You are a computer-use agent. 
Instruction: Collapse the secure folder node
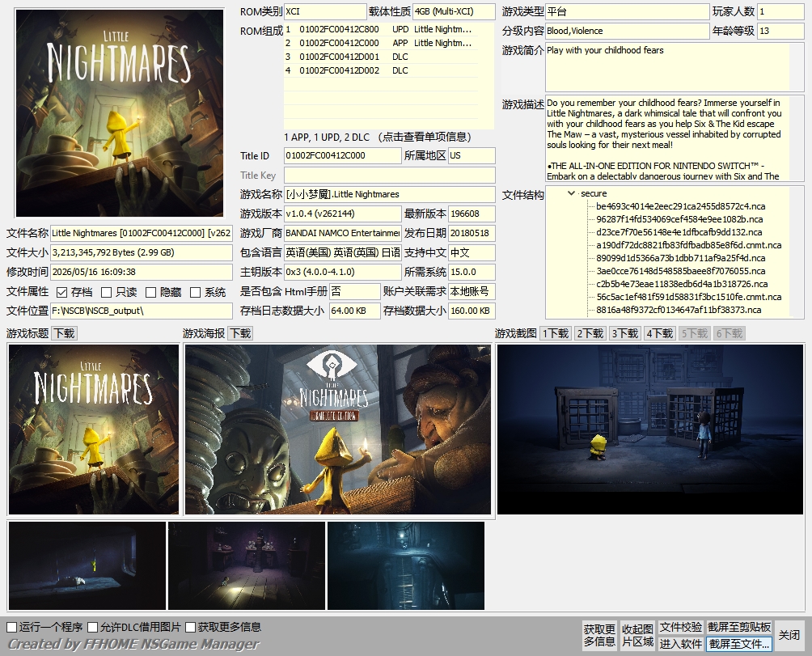[571, 193]
